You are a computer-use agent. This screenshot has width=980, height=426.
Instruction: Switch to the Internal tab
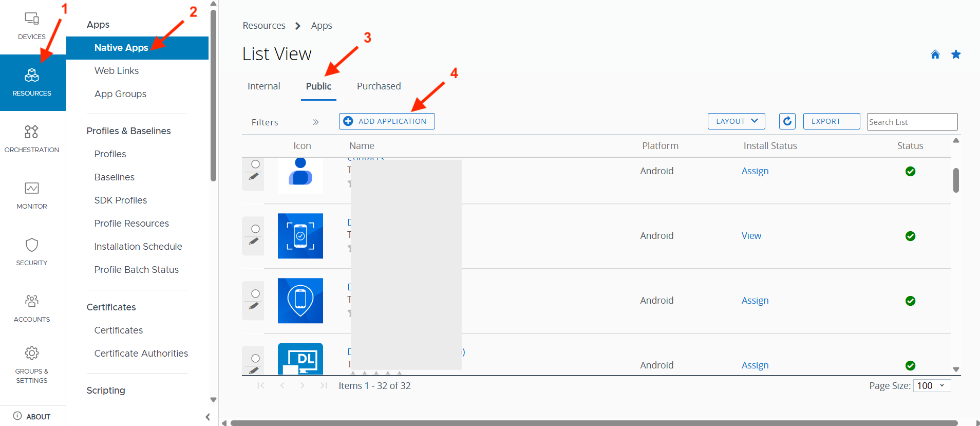[x=263, y=86]
